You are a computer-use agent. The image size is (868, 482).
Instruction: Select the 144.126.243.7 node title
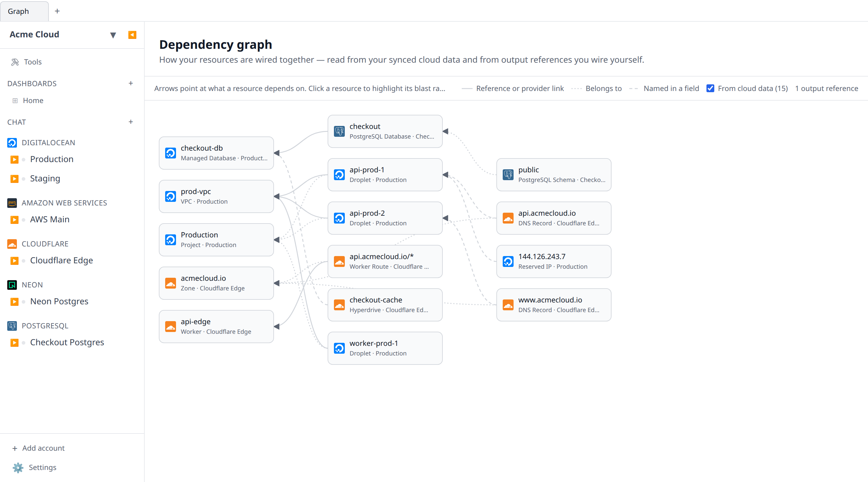point(542,256)
